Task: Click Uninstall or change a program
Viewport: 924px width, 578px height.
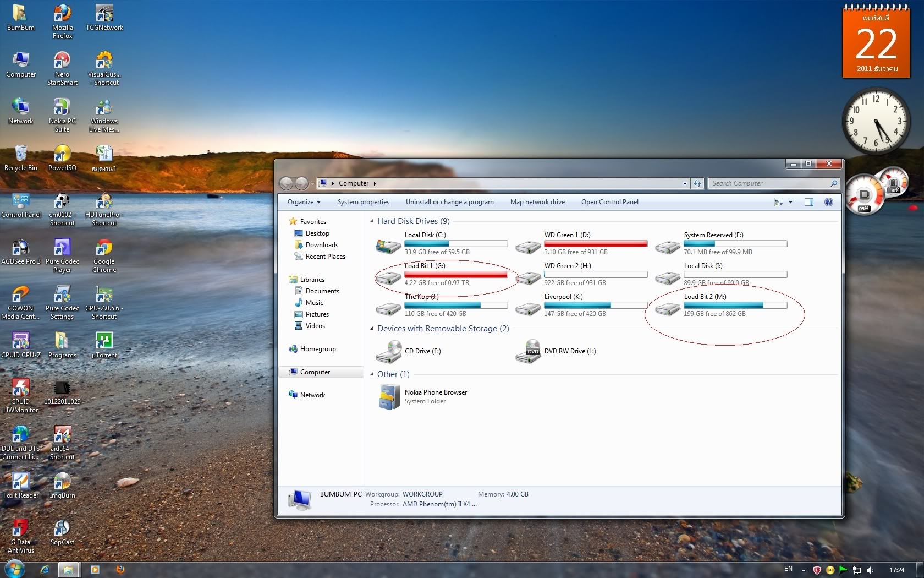Action: point(449,202)
